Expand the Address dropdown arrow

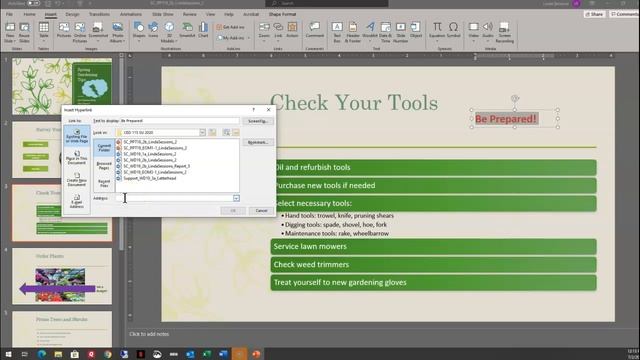tap(236, 198)
